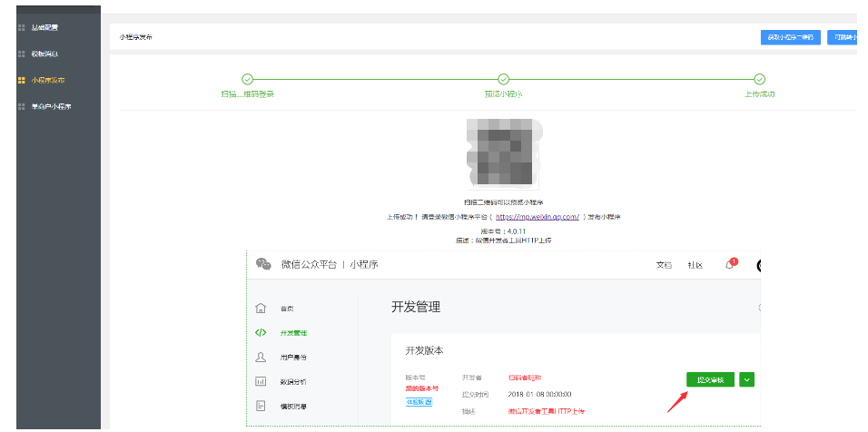Click the 开发管理 page heading
Screen dimensions: 868x432
point(416,308)
